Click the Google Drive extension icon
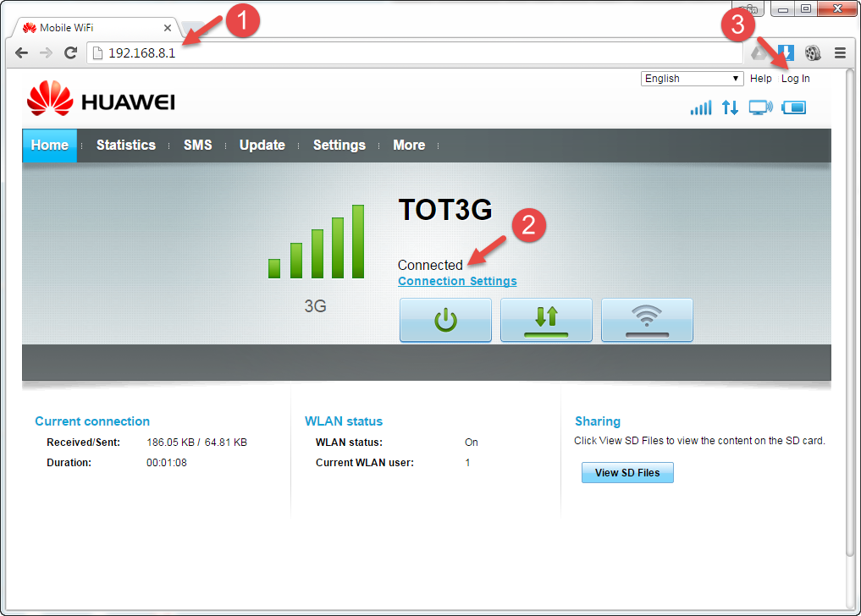The height and width of the screenshot is (616, 861). 759,52
